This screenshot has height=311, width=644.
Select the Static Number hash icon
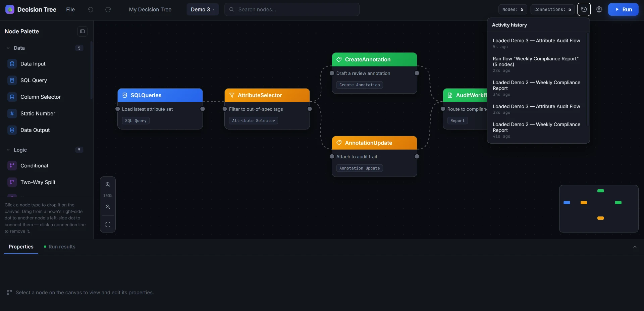[x=12, y=113]
